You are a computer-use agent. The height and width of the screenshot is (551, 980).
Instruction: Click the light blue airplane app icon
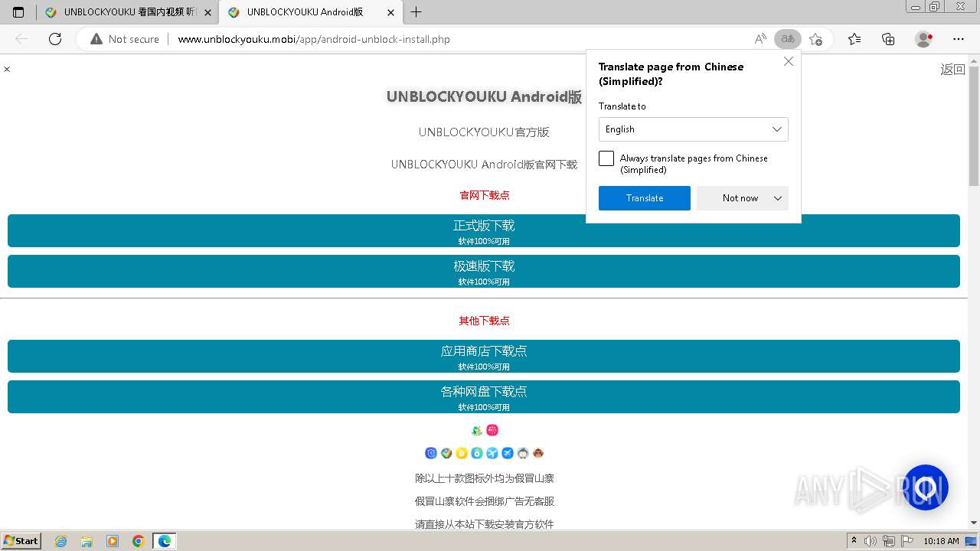(x=492, y=453)
